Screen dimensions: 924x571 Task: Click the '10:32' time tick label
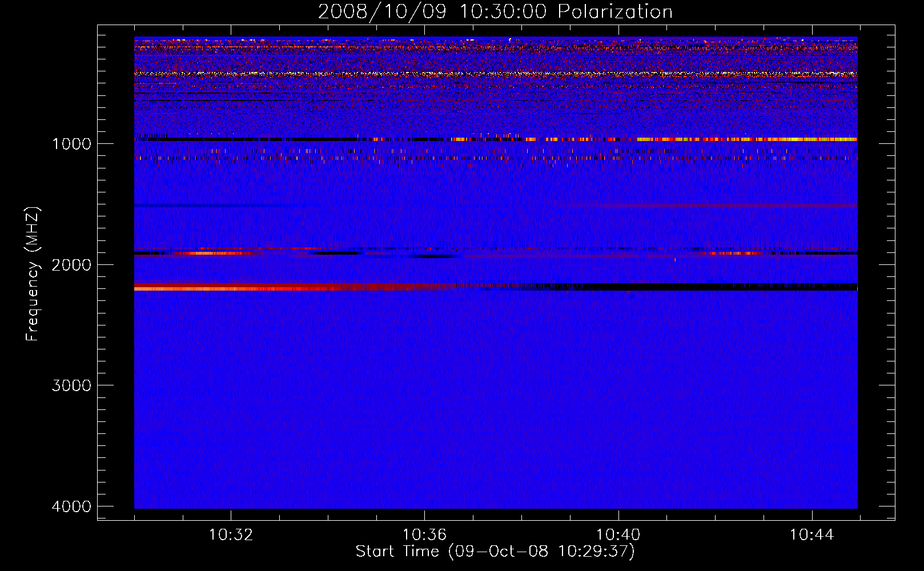pyautogui.click(x=231, y=535)
